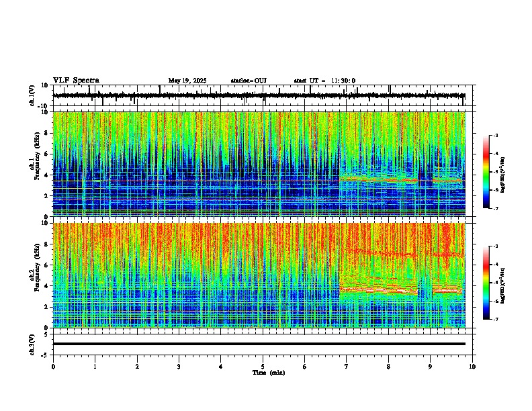Click the "-3" label on ch.2 colorbar
This screenshot has height=411, width=532.
pyautogui.click(x=495, y=246)
